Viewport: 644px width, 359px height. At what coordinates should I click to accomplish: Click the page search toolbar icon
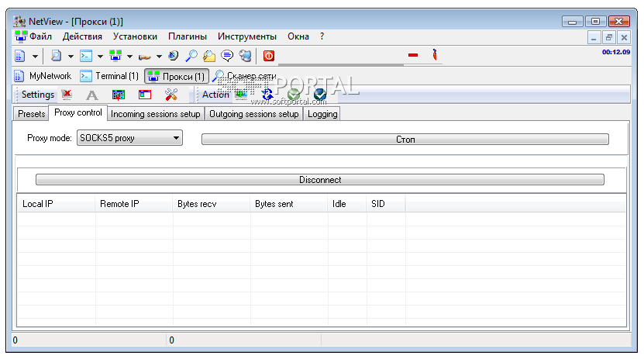(x=56, y=56)
